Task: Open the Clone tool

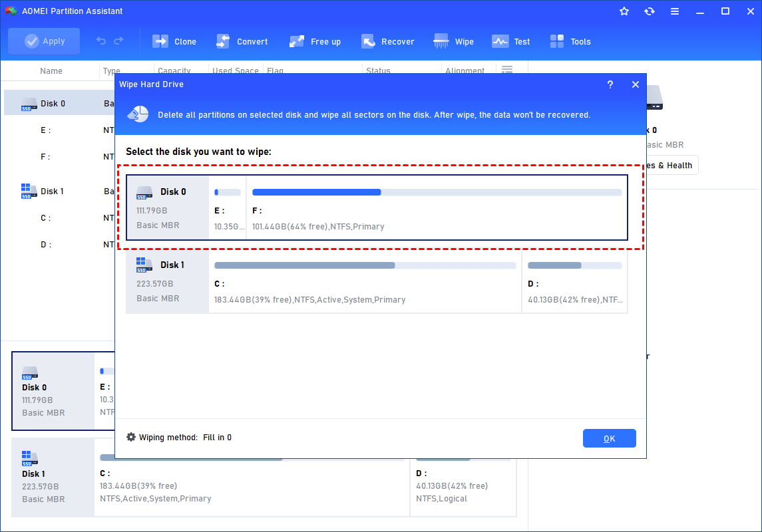Action: 174,42
